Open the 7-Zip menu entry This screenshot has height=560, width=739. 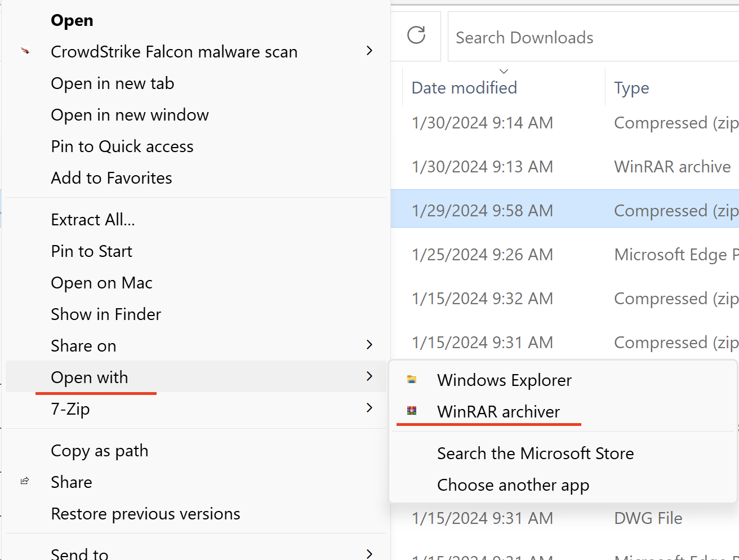[195, 409]
